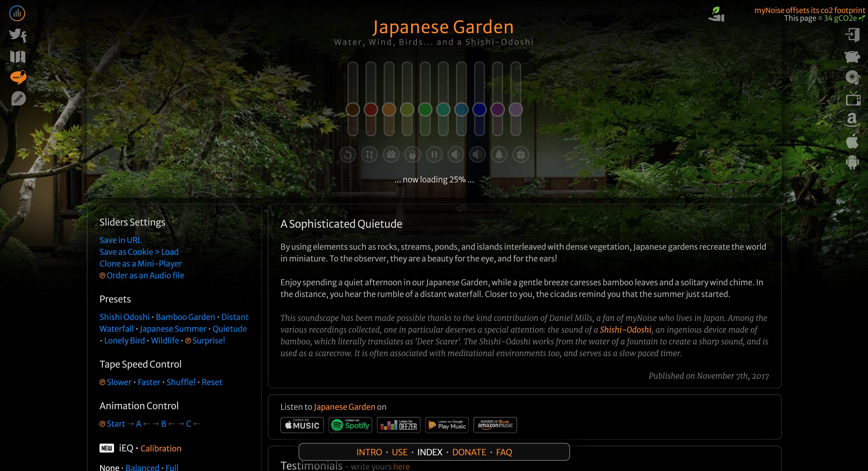Select the Bamboo Garden preset
This screenshot has width=868, height=471.
coord(185,317)
